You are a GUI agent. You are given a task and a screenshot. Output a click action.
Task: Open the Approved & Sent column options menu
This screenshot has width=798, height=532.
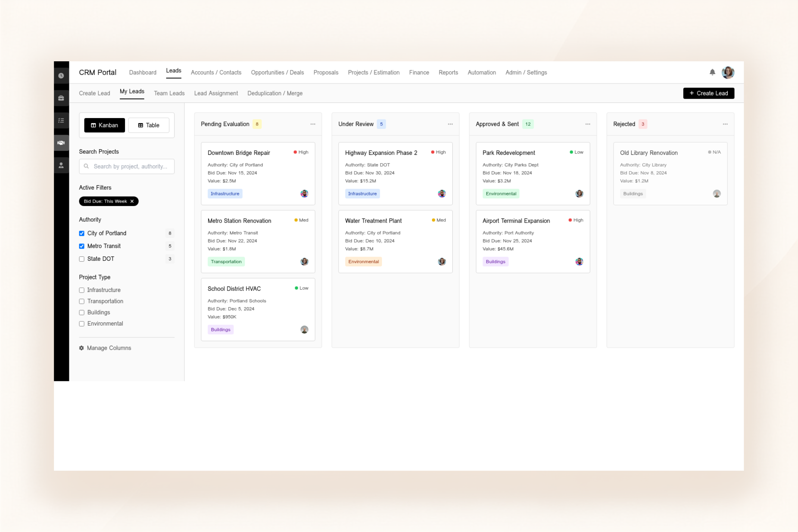coord(588,124)
